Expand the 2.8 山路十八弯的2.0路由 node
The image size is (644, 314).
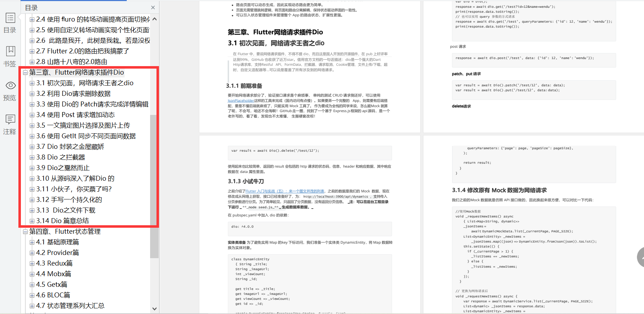pos(32,62)
